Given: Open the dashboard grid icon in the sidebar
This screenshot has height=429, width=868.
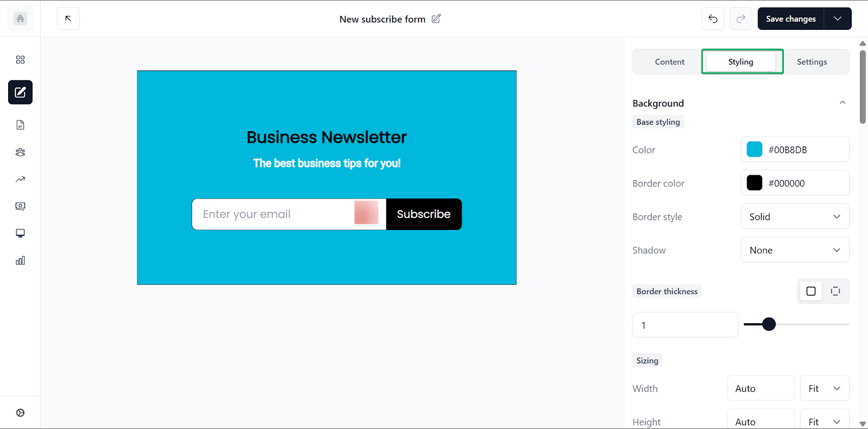Looking at the screenshot, I should coord(20,60).
